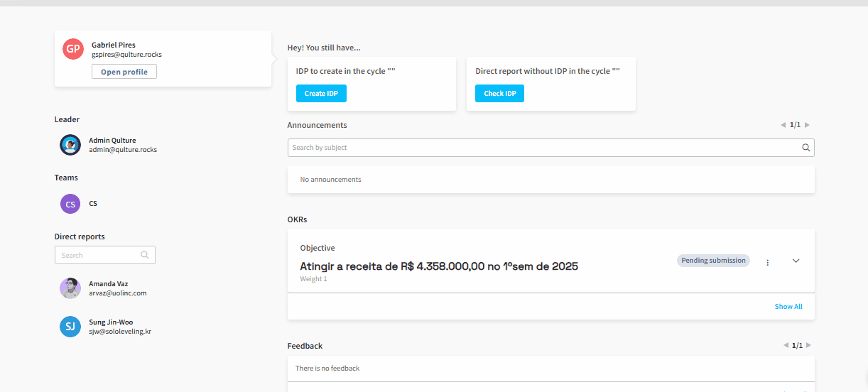The width and height of the screenshot is (868, 392).
Task: Open the CS team avatar
Action: (x=70, y=204)
